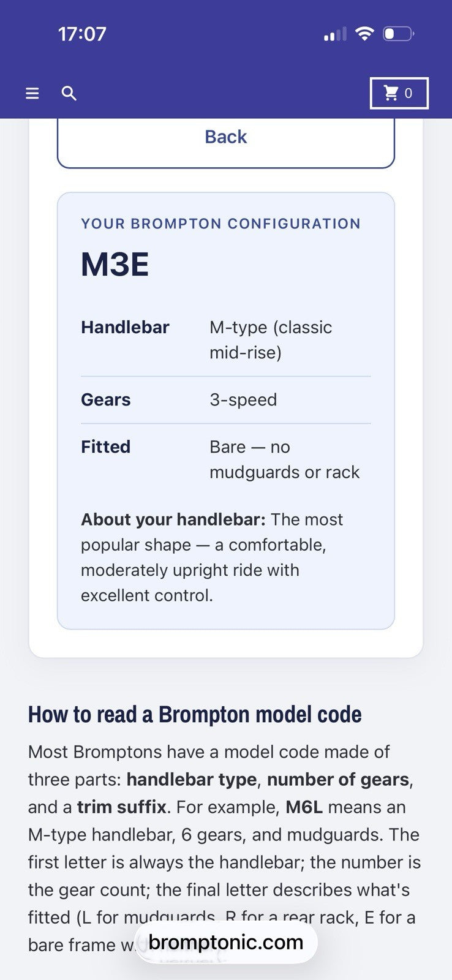Click the Your Brompton Configuration label
The image size is (452, 980).
(x=221, y=224)
